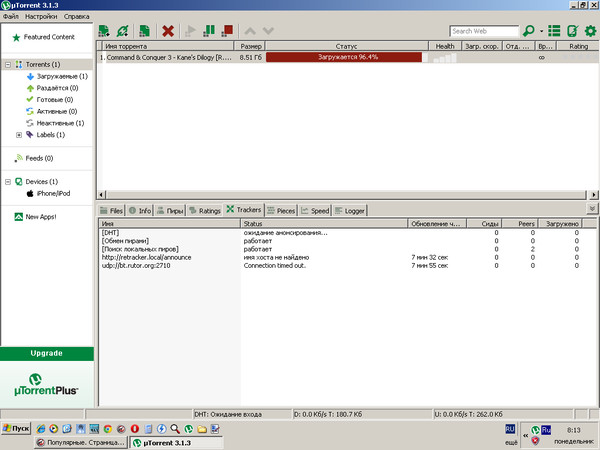Switch to the Pieces tab

[x=281, y=211]
